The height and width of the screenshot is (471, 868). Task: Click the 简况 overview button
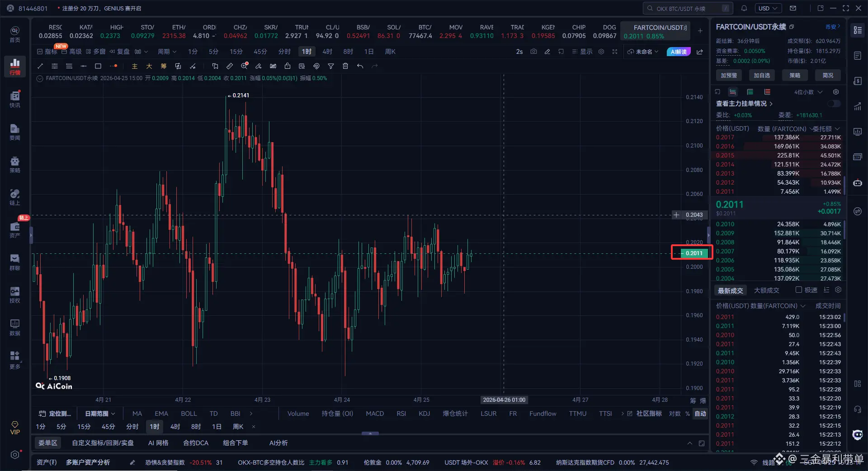click(x=828, y=75)
